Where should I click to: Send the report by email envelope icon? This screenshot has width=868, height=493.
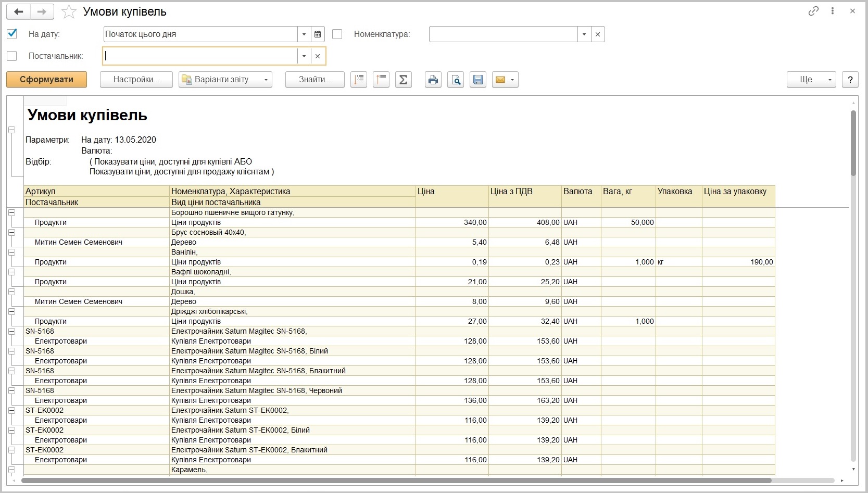(x=505, y=80)
